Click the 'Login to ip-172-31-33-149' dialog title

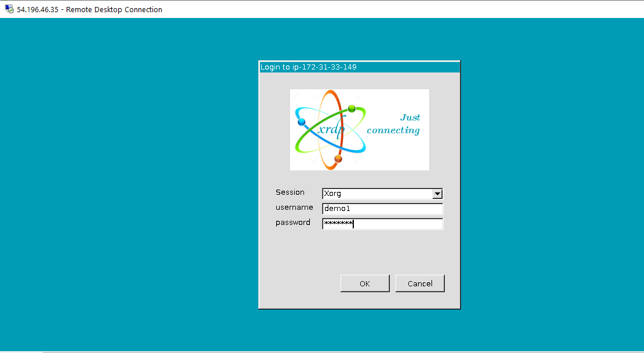tap(309, 67)
